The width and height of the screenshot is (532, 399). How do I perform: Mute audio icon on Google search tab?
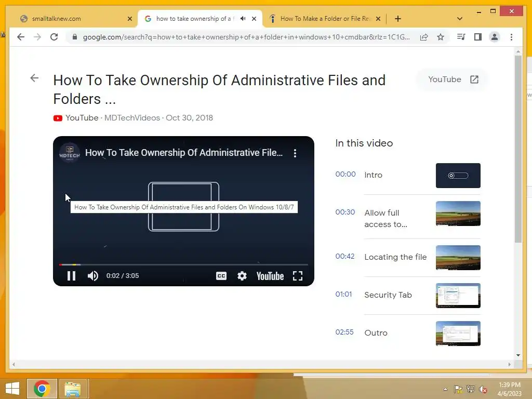[243, 19]
